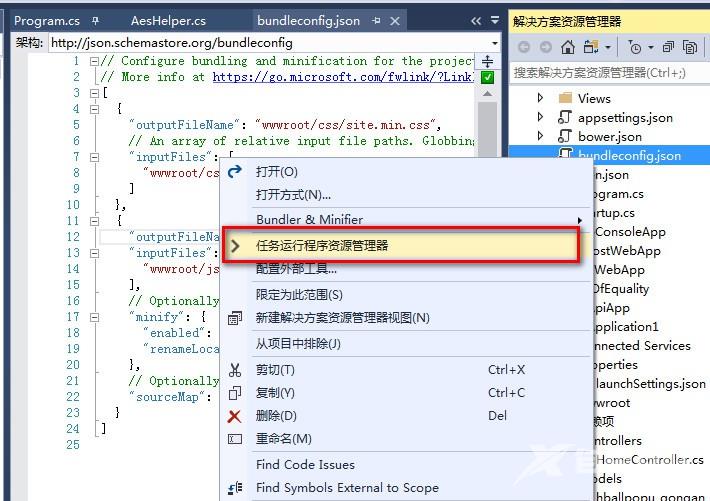Viewport: 710px width, 501px height.
Task: Choose 复制(Y) from context menu
Action: click(x=275, y=393)
